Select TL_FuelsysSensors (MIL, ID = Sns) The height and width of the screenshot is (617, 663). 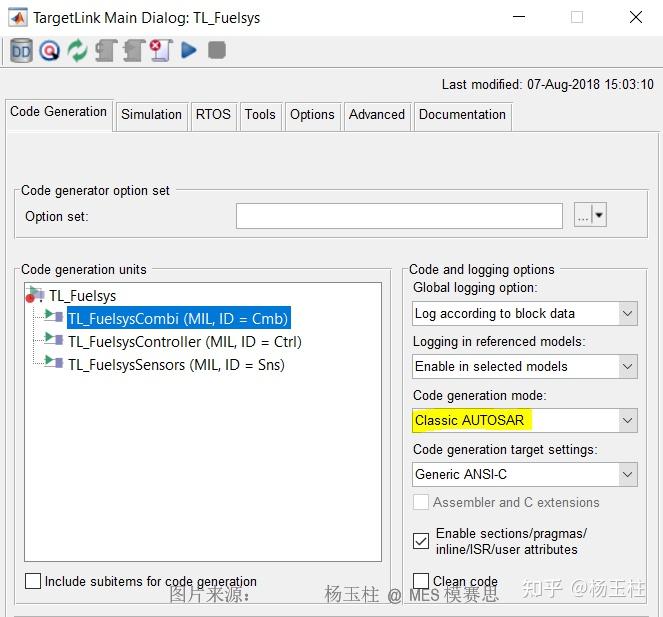coord(176,365)
